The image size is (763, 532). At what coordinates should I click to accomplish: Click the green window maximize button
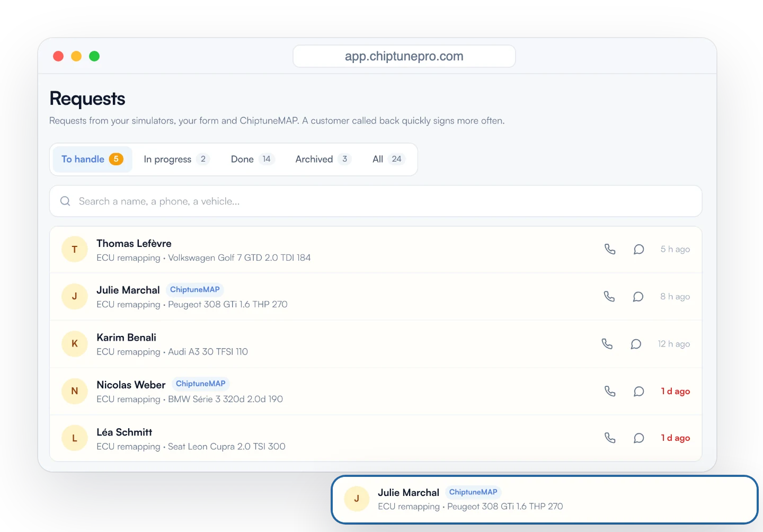(x=94, y=56)
